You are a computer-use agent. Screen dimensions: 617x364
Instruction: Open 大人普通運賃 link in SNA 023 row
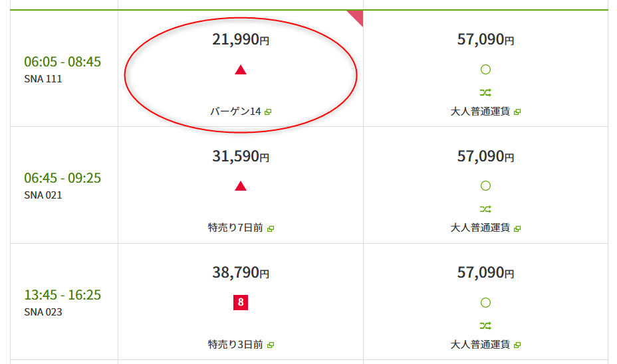pos(480,344)
